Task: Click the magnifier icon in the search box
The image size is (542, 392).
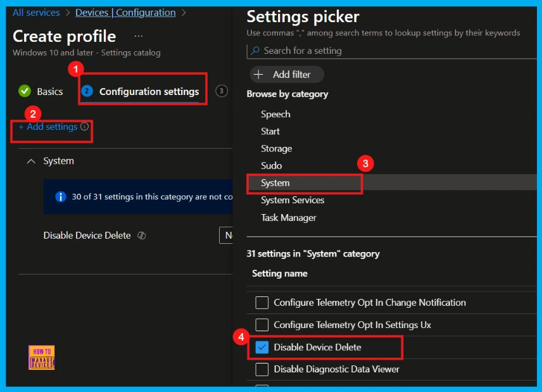Action: (x=255, y=51)
